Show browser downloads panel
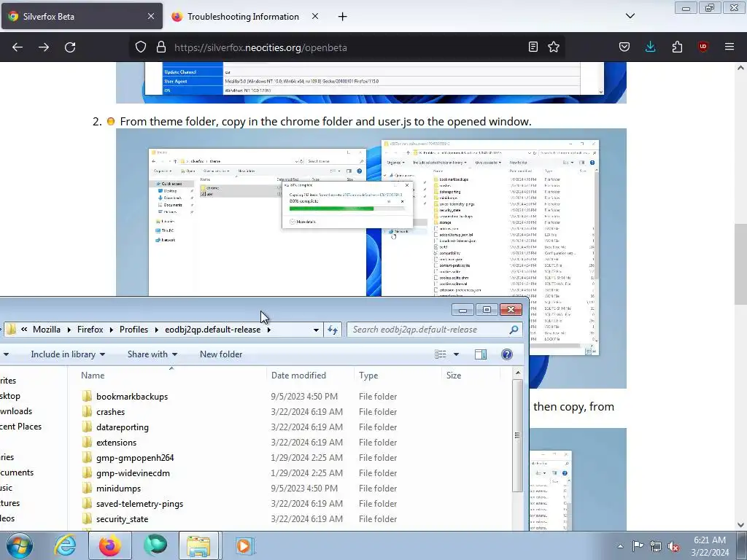This screenshot has height=560, width=747. (650, 47)
